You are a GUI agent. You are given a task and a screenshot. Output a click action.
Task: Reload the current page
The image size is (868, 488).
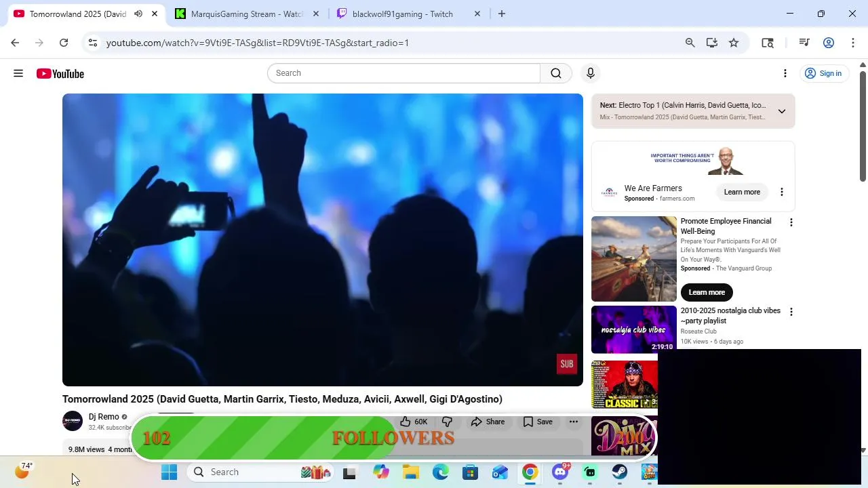pyautogui.click(x=64, y=43)
